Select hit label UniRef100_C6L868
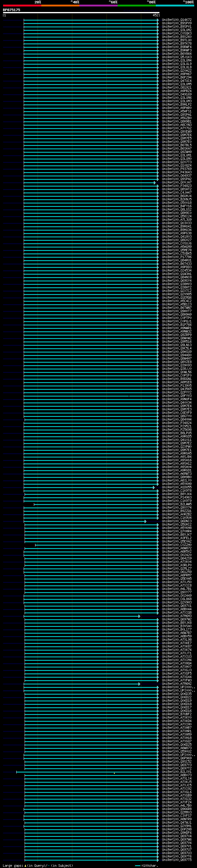This screenshot has height=868, width=197. 176,600
